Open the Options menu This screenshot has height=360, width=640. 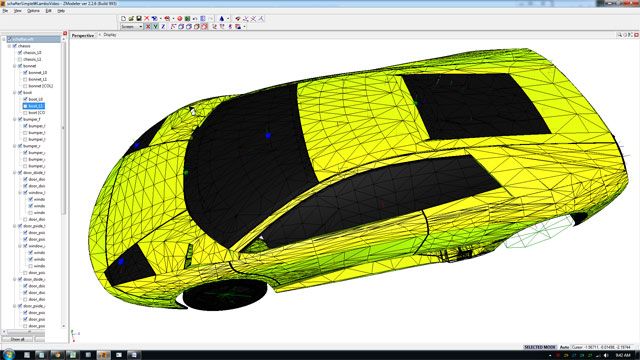click(33, 11)
